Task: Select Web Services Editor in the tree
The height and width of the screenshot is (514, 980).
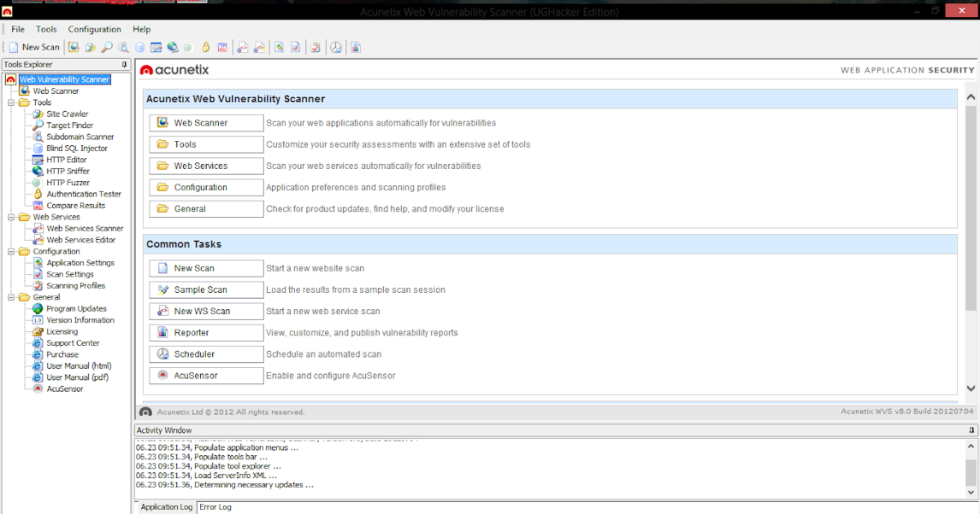Action: click(x=81, y=240)
